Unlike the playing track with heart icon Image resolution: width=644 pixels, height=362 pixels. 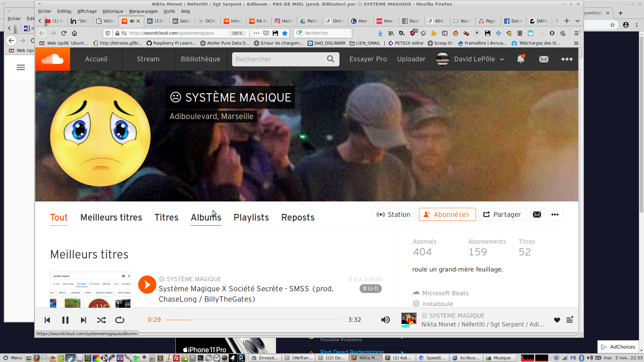(557, 320)
